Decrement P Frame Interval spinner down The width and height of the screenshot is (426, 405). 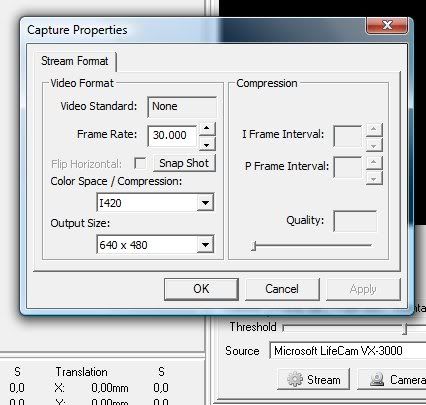tap(374, 179)
